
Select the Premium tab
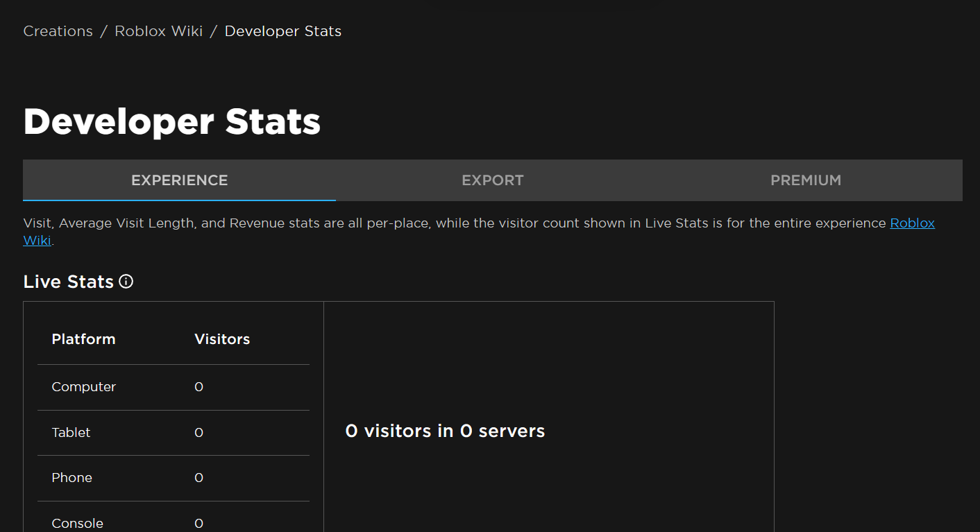pos(805,180)
